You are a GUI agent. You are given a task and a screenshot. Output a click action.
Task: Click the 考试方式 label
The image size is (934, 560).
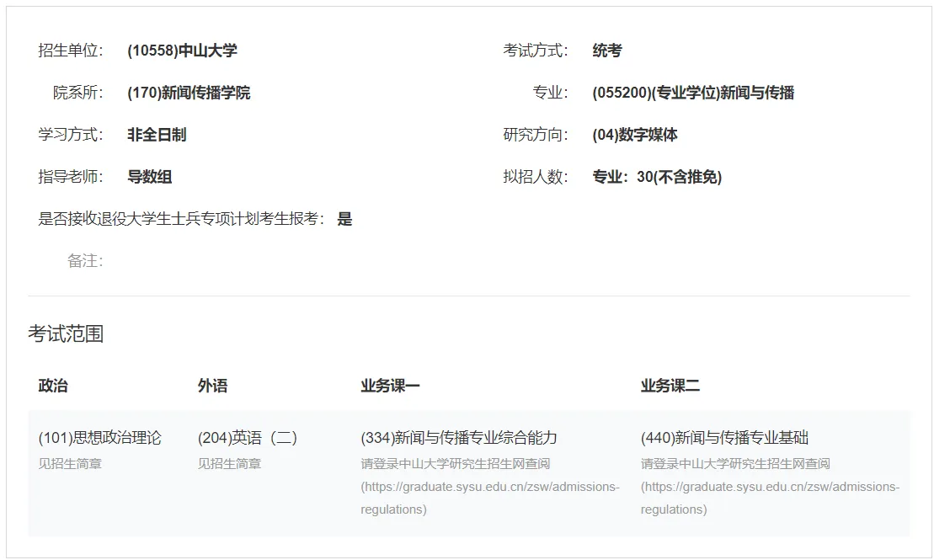coord(536,51)
